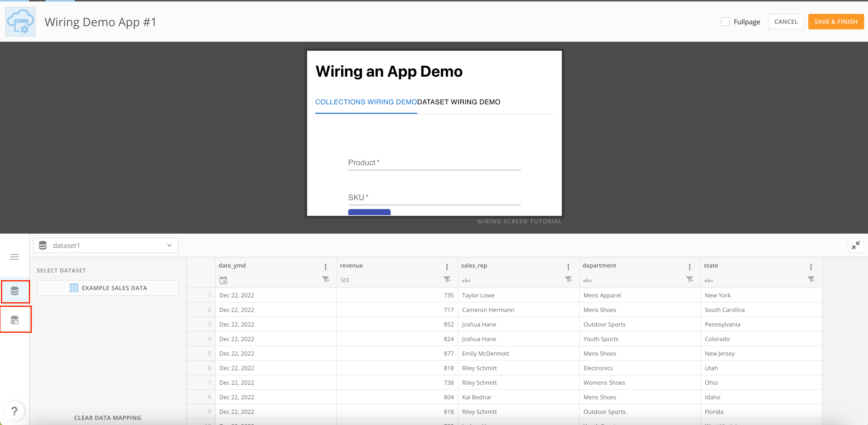The width and height of the screenshot is (868, 425).
Task: Add filter on sales_rep column
Action: click(568, 279)
